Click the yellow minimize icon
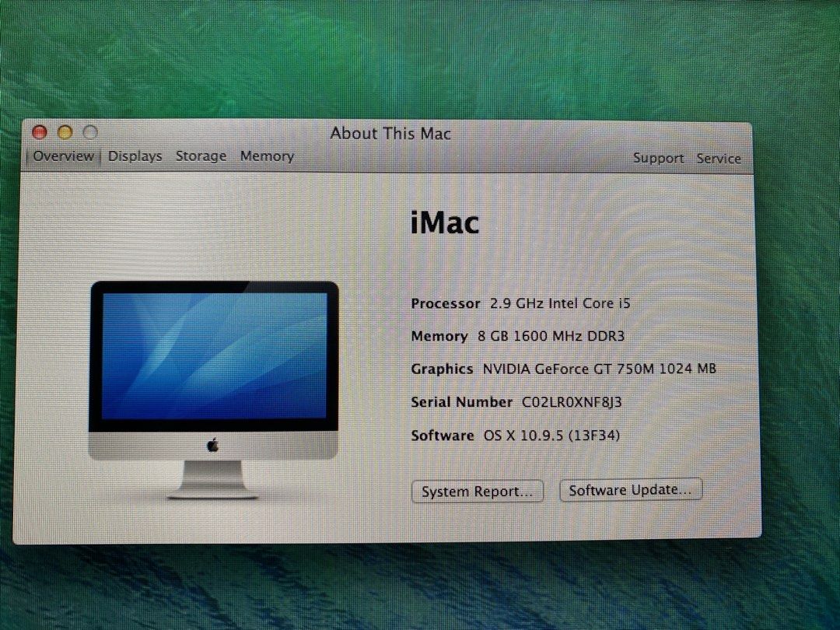 [65, 132]
